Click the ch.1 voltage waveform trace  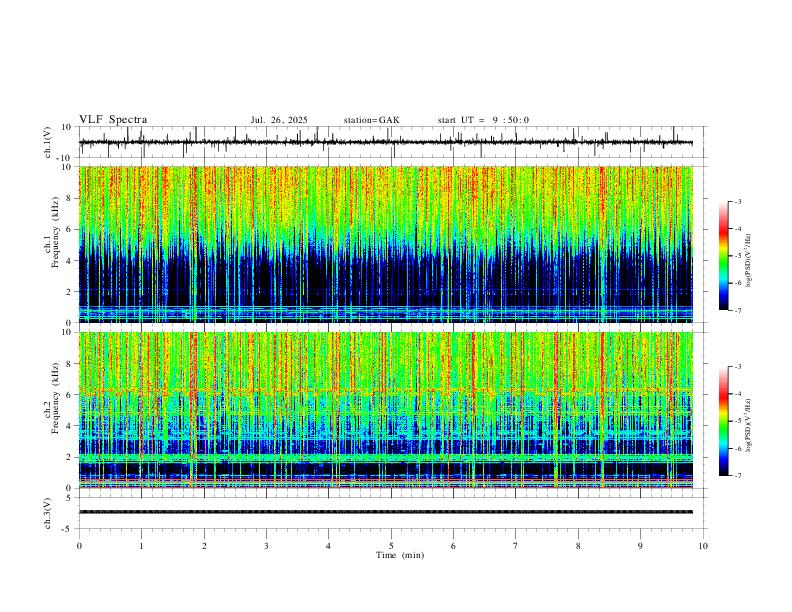tap(385, 142)
